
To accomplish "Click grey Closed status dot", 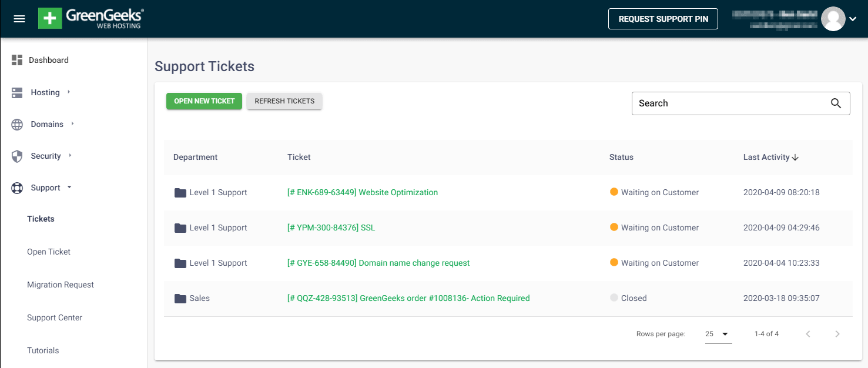I will (614, 297).
